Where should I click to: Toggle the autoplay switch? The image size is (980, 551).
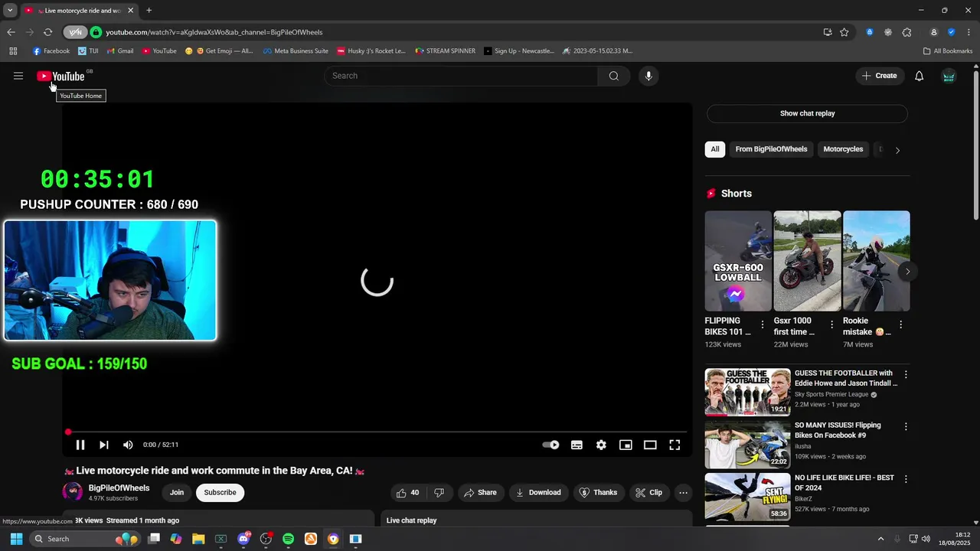tap(550, 445)
